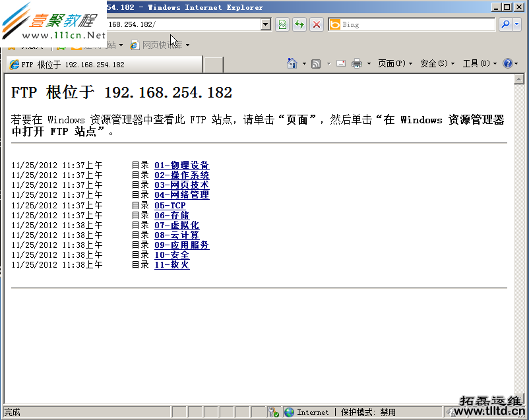
Task: Click the Home button icon
Action: click(292, 63)
